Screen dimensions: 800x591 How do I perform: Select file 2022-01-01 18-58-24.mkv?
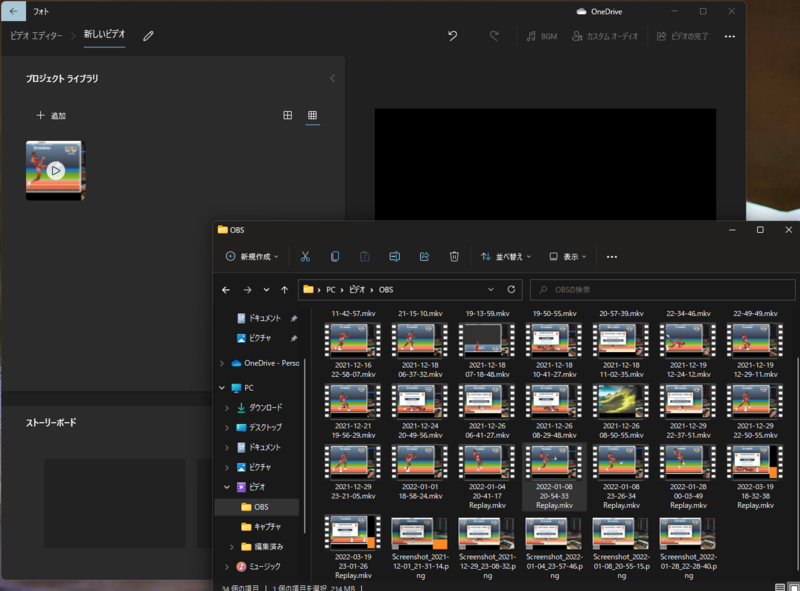[x=420, y=473]
